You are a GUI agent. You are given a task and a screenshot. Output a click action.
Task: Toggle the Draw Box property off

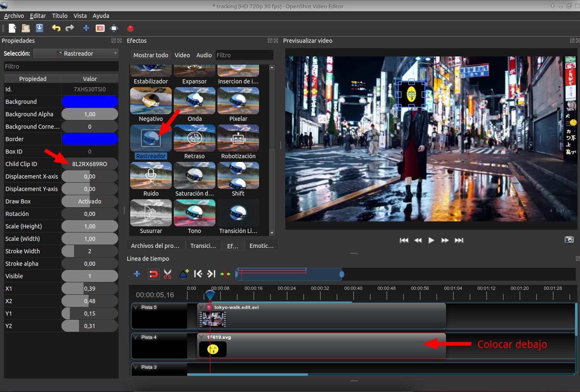coord(89,201)
